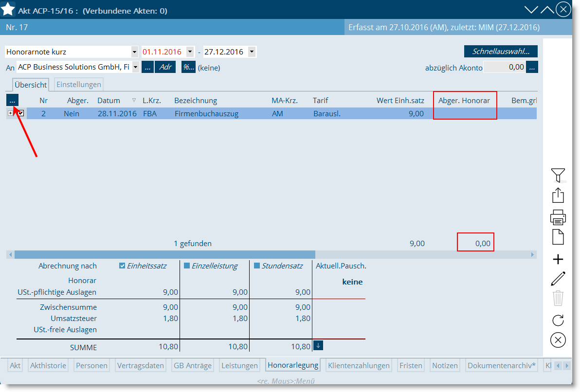Open the Klientenzahlungen tab
Viewport: 580px width, 392px height.
359,366
